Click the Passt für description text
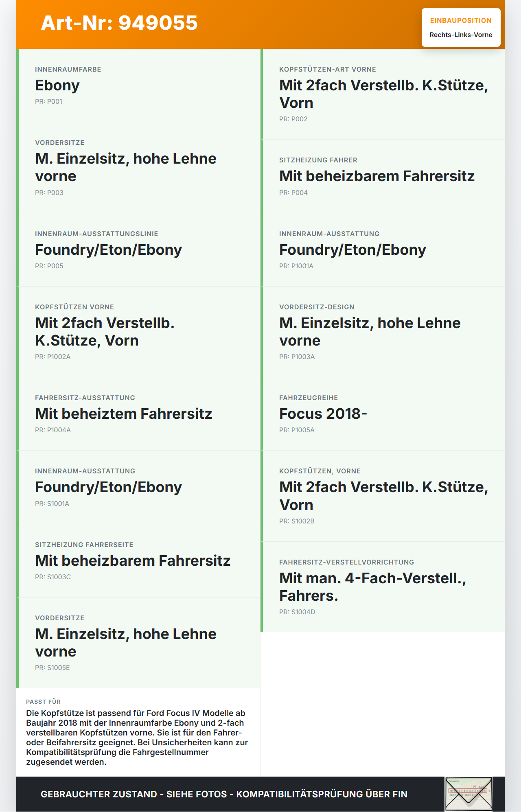 click(137, 738)
